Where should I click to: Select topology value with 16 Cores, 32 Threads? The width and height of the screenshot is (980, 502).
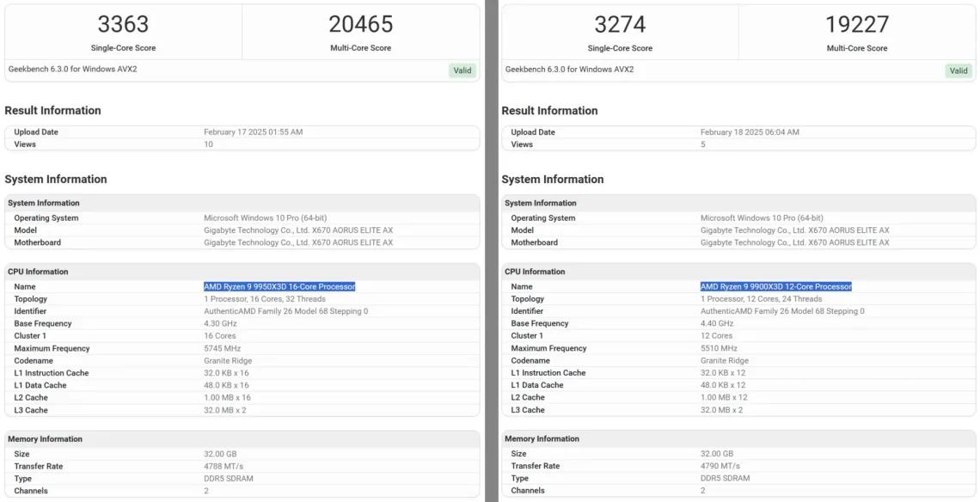pos(265,299)
